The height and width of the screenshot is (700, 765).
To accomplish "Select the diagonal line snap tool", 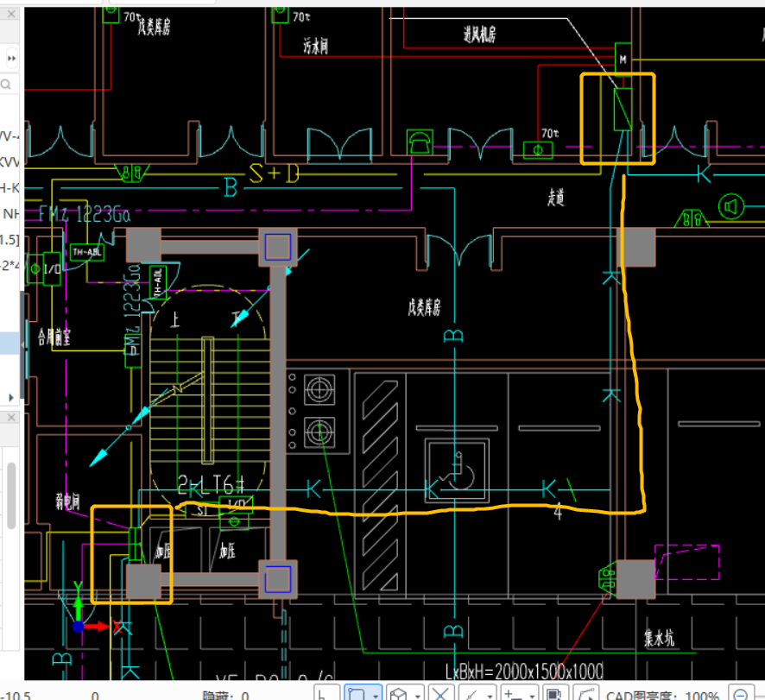I will [471, 693].
